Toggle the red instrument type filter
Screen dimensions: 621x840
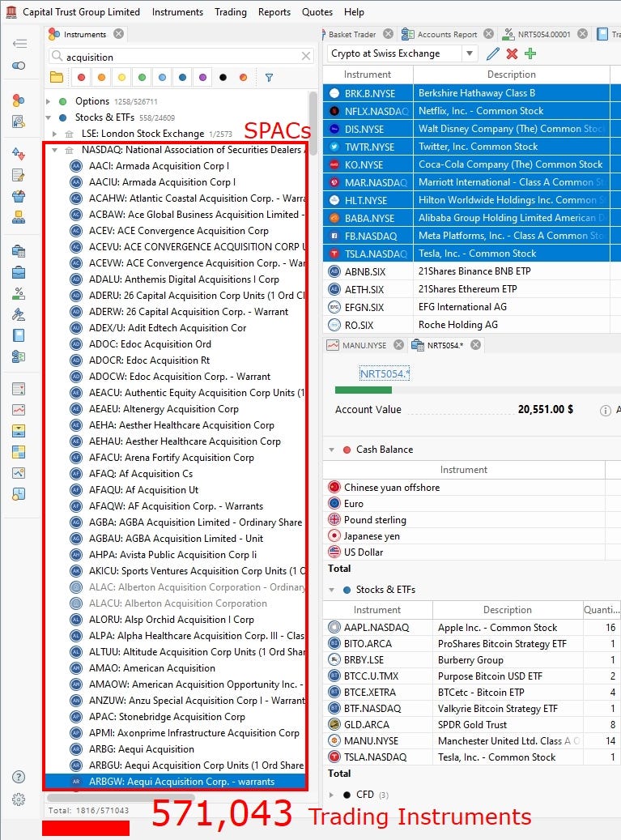pyautogui.click(x=82, y=78)
